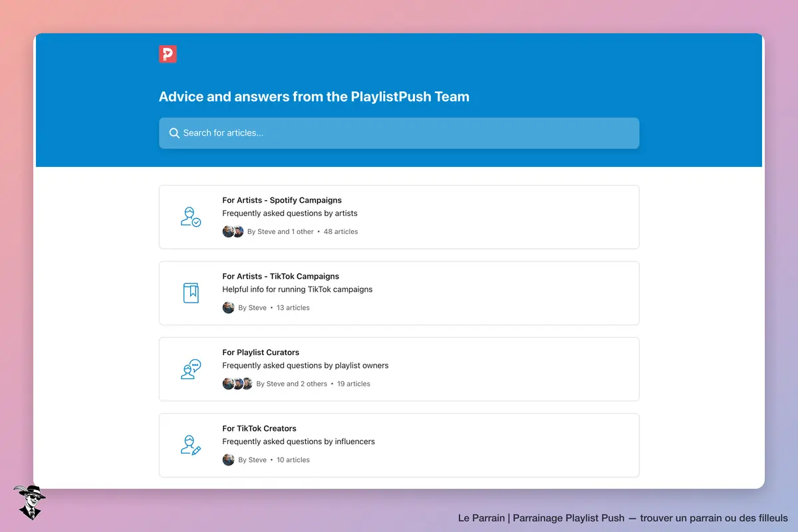Screen dimensions: 798x532
Task: Click the '48 articles' count
Action: [340, 231]
